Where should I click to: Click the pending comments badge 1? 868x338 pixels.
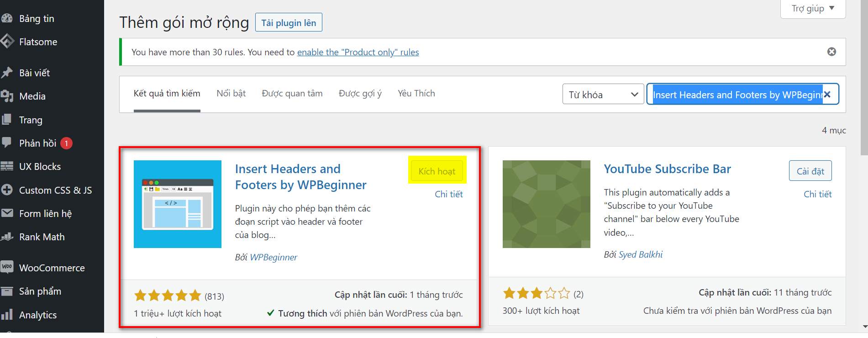coord(66,143)
